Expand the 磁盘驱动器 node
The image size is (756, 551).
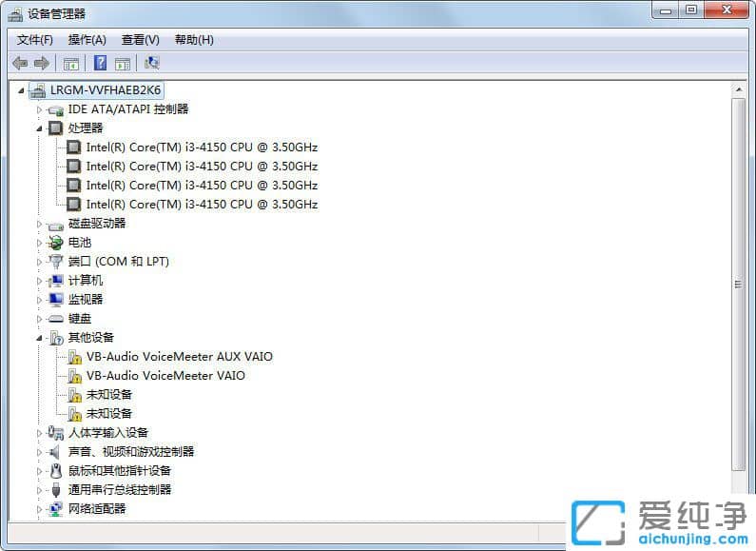[40, 224]
